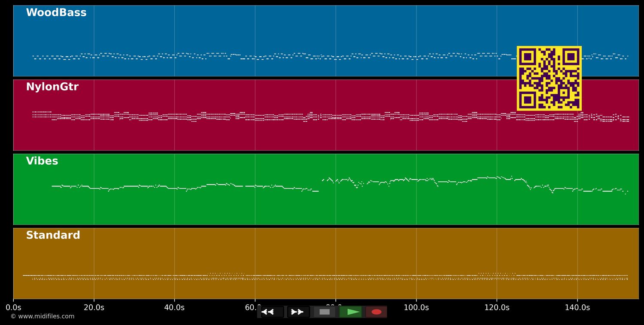Jump to the 40.0s time marker
644x325 pixels.
[x=174, y=307]
